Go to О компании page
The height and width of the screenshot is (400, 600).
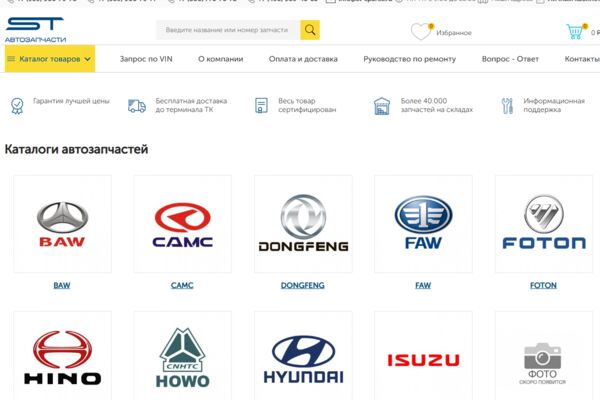221,59
